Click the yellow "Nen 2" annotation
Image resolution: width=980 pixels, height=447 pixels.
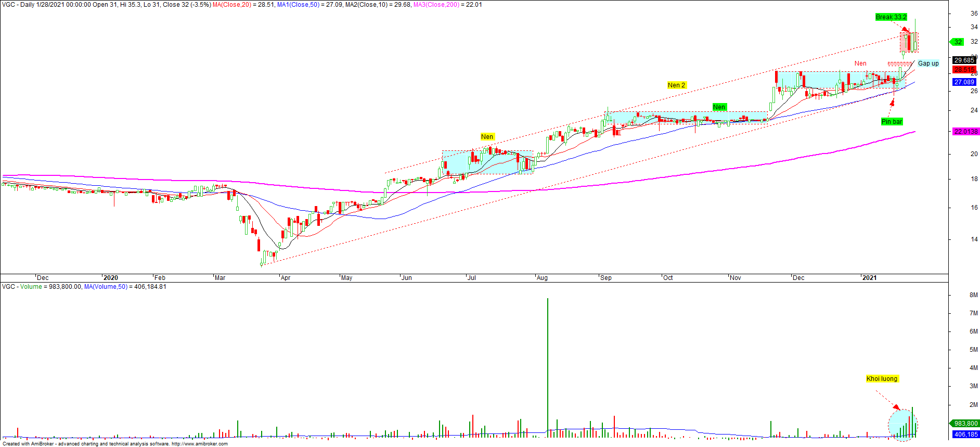(x=676, y=85)
